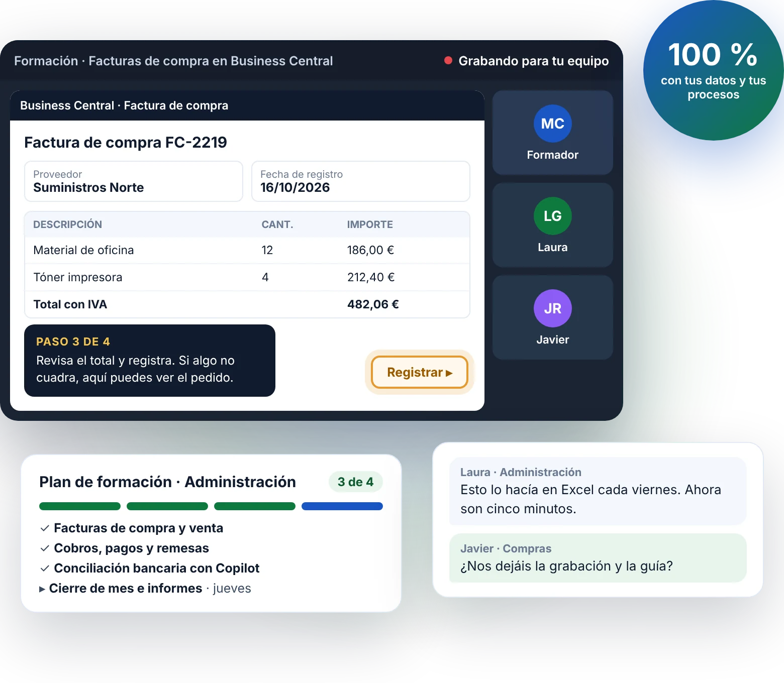Screen dimensions: 784x683
Task: Click the Facturas de compra y venta item
Action: [x=138, y=528]
